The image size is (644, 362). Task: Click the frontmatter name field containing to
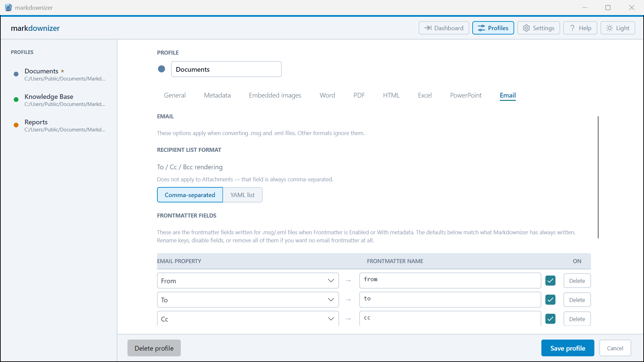coord(450,300)
